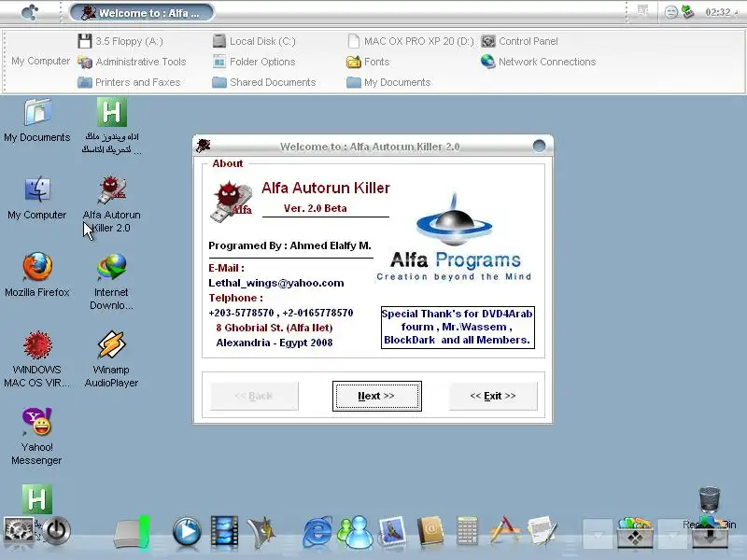Viewport: 747px width, 560px height.
Task: Open the Address Book dock icon
Action: (430, 530)
